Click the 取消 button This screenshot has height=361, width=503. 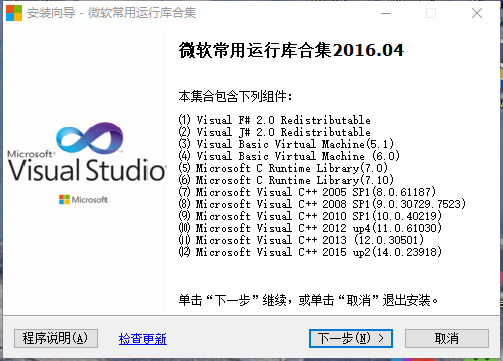coord(447,338)
